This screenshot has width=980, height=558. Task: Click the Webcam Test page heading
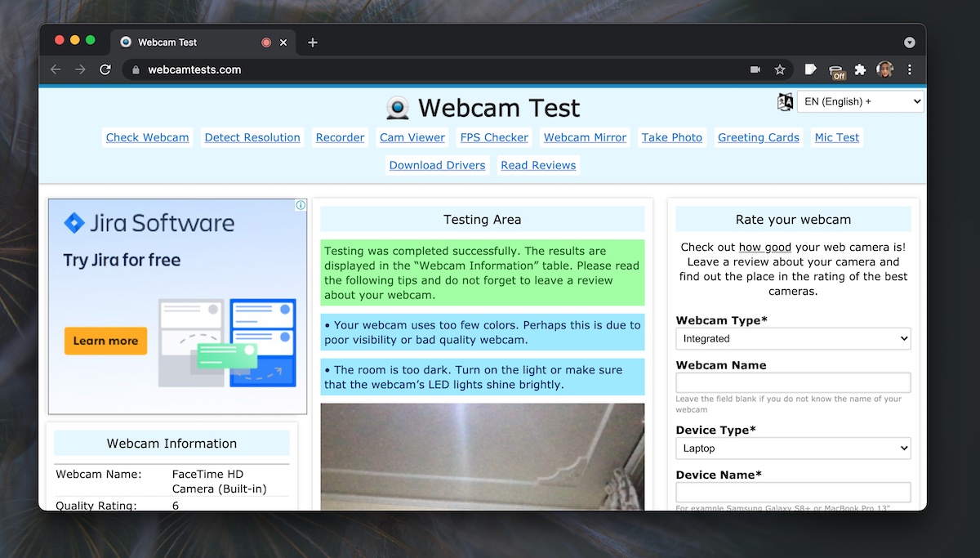499,108
